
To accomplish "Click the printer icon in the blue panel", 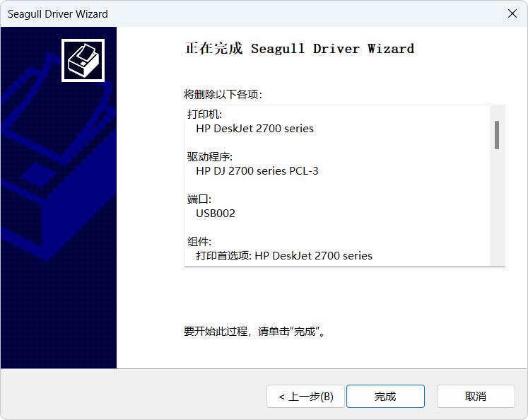I will (83, 60).
